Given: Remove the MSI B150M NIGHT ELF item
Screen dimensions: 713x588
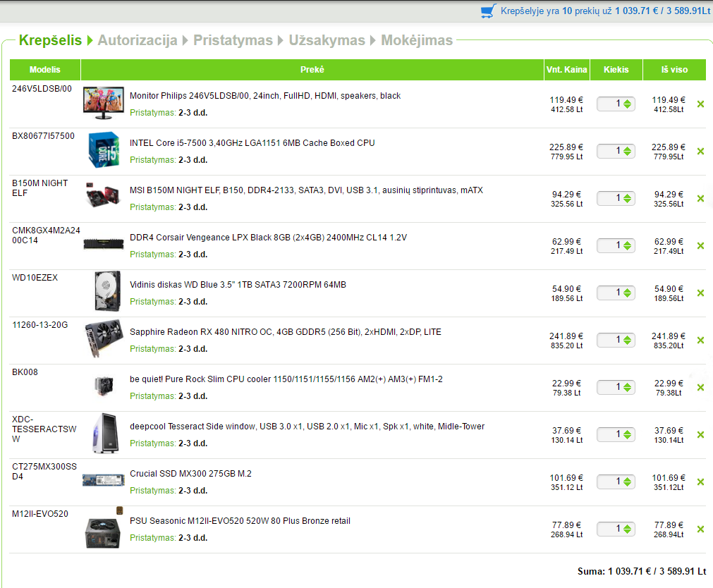Looking at the screenshot, I should [x=700, y=199].
